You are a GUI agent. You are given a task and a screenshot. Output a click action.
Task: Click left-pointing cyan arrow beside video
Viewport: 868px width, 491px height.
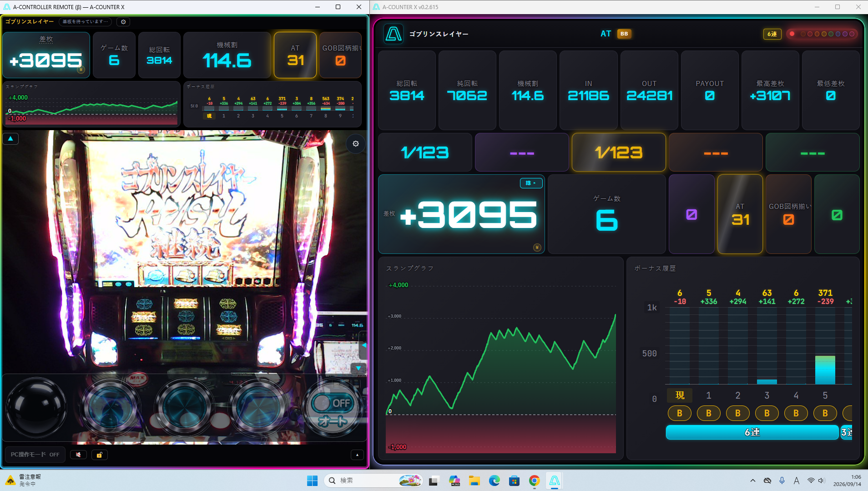tap(363, 345)
